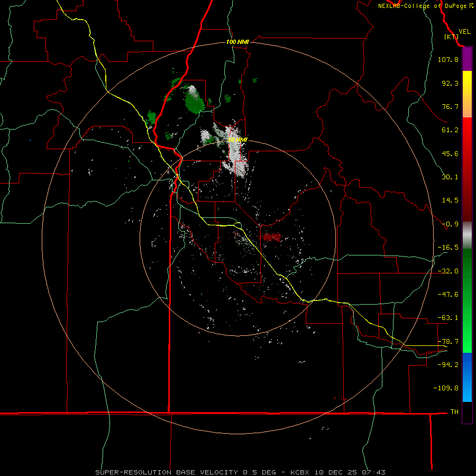
Task: Click the large green inbound echo in the north
Action: [195, 103]
